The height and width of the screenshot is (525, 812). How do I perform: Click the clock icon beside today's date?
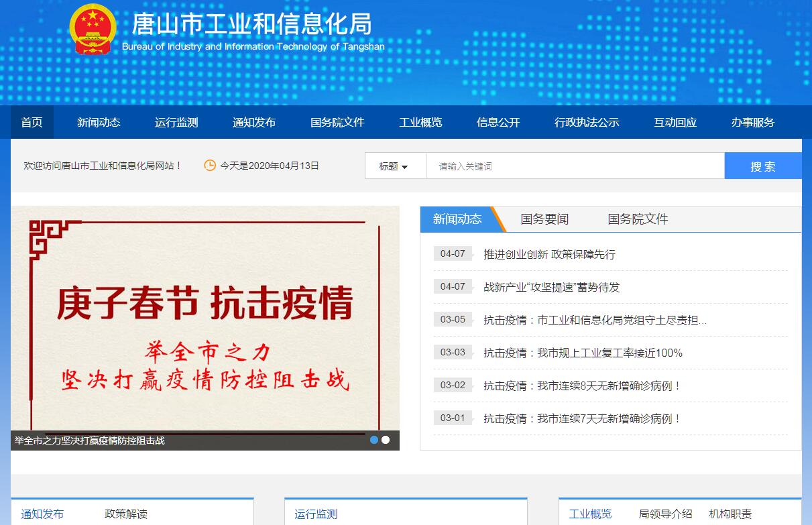click(x=210, y=165)
